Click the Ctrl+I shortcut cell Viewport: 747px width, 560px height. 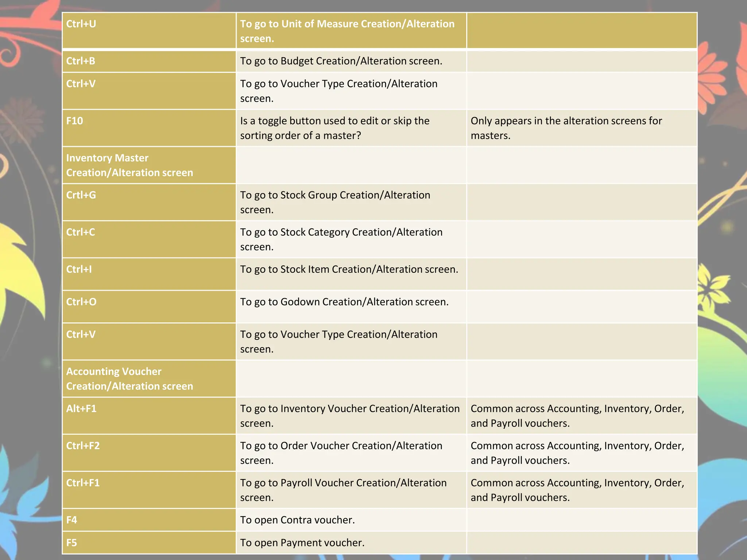coord(79,269)
